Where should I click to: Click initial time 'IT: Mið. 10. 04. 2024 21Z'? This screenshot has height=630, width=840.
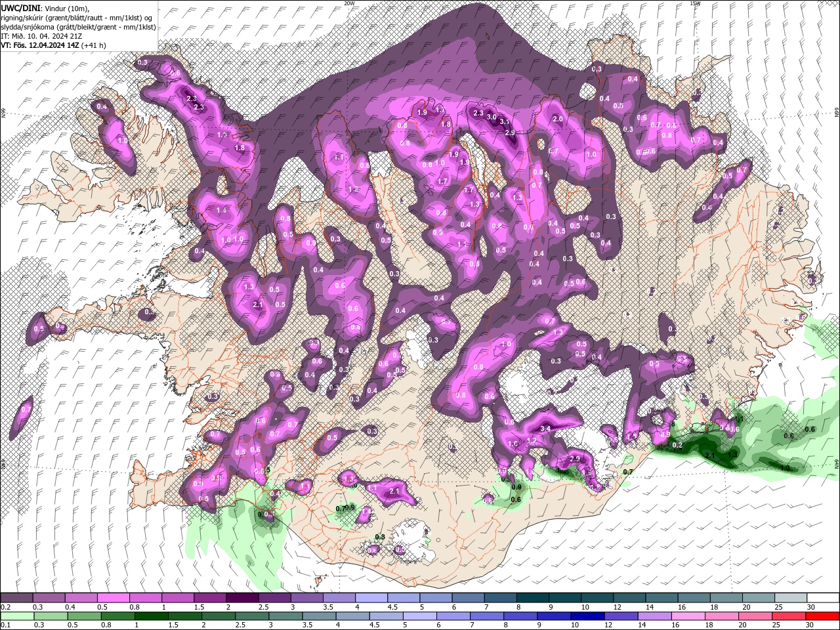(41, 36)
